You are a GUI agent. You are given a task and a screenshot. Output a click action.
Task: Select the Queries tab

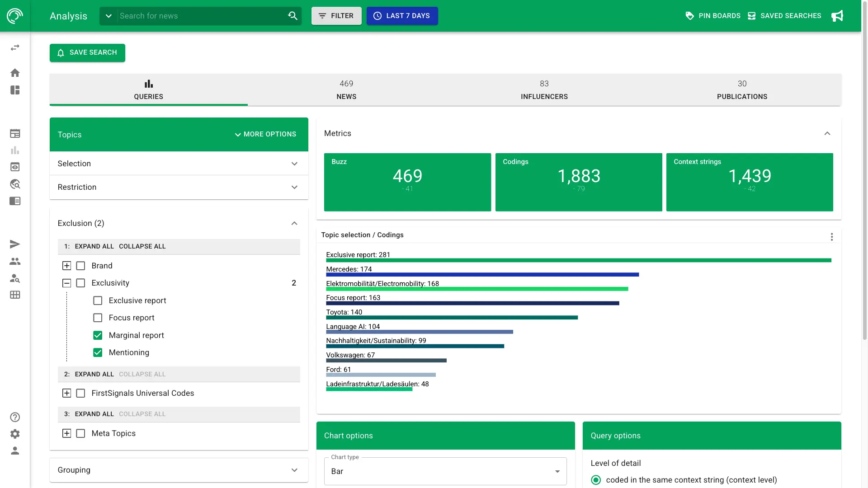click(148, 89)
